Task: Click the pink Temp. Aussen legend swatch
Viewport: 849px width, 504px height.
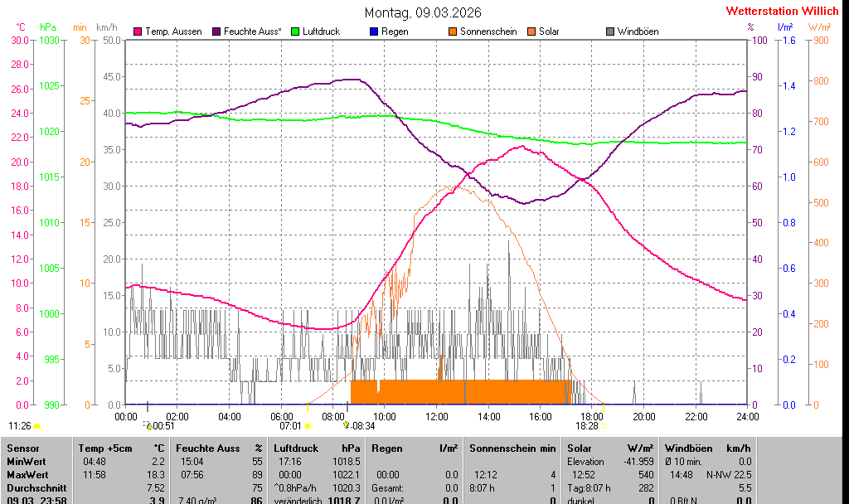Action: 138,31
